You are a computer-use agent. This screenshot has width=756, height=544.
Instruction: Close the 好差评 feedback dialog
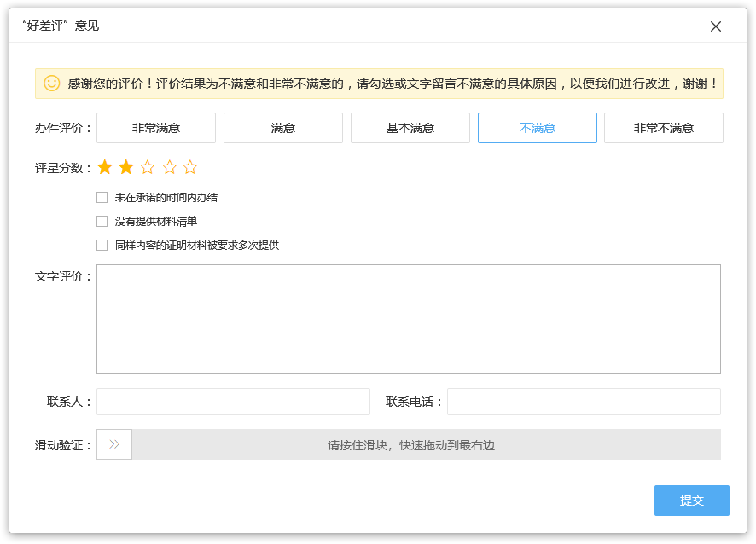[x=716, y=26]
